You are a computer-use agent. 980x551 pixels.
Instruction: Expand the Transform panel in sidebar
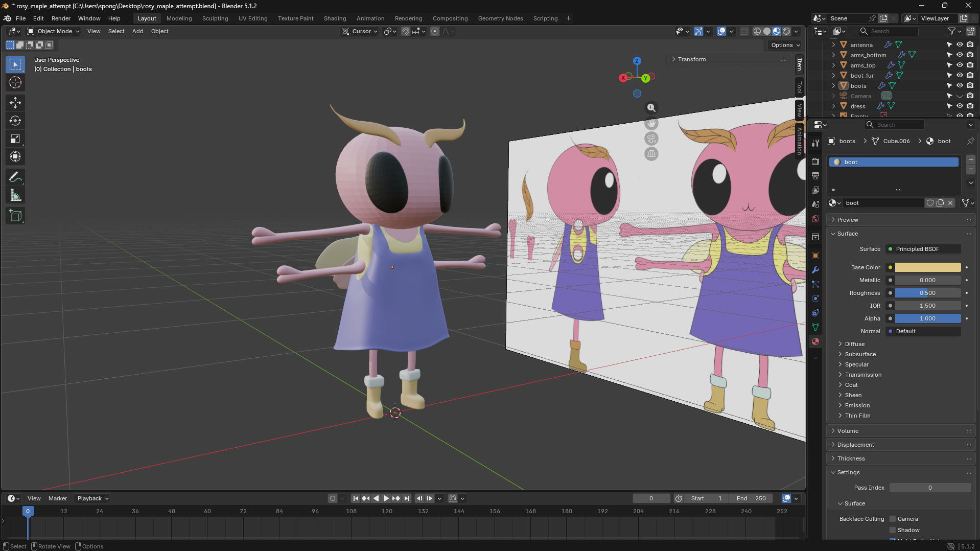tap(729, 59)
